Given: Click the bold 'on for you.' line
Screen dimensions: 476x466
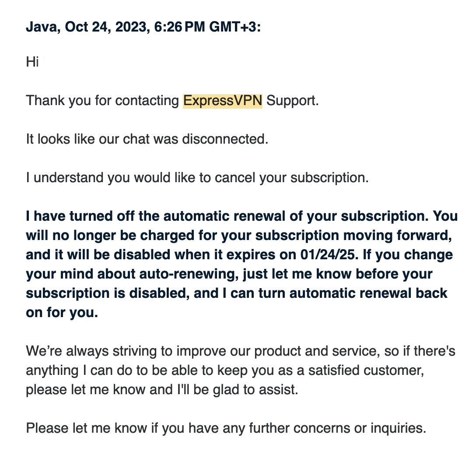Looking at the screenshot, I should click(62, 312).
